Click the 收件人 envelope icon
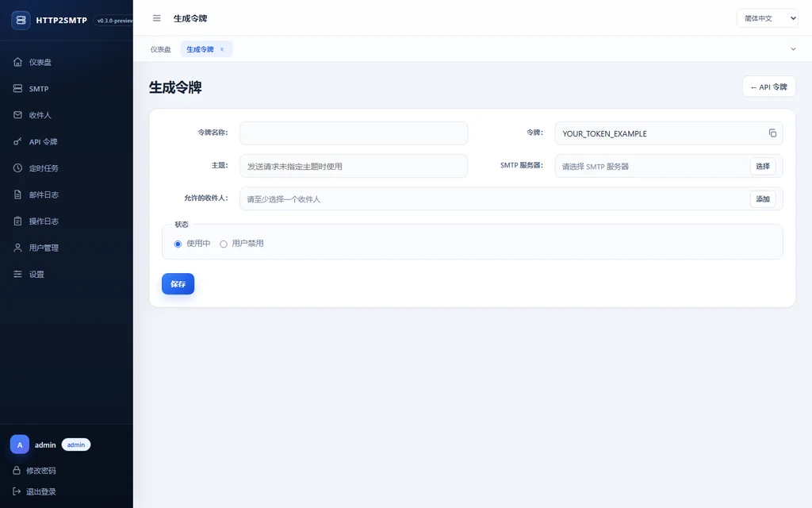Image resolution: width=812 pixels, height=508 pixels. pyautogui.click(x=17, y=115)
